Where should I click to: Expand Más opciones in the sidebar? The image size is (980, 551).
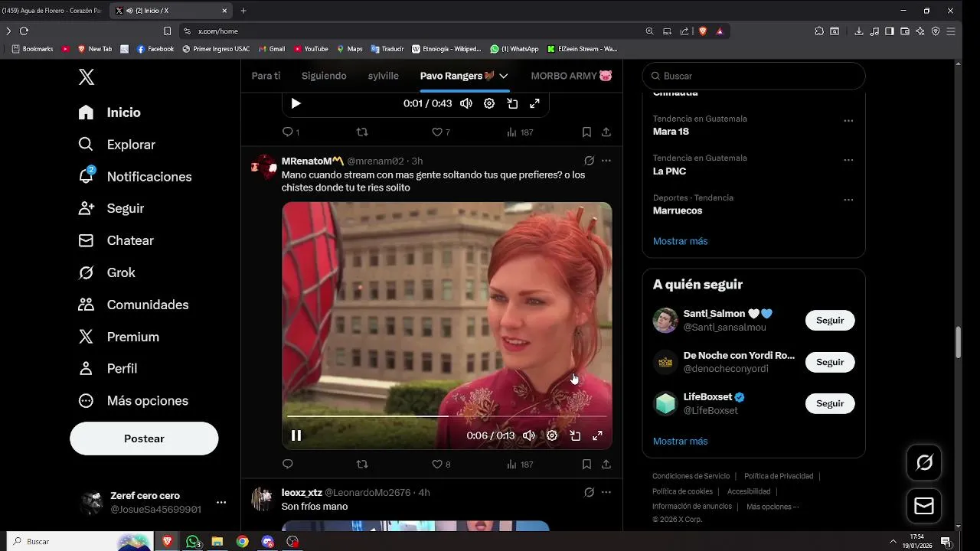pyautogui.click(x=133, y=401)
